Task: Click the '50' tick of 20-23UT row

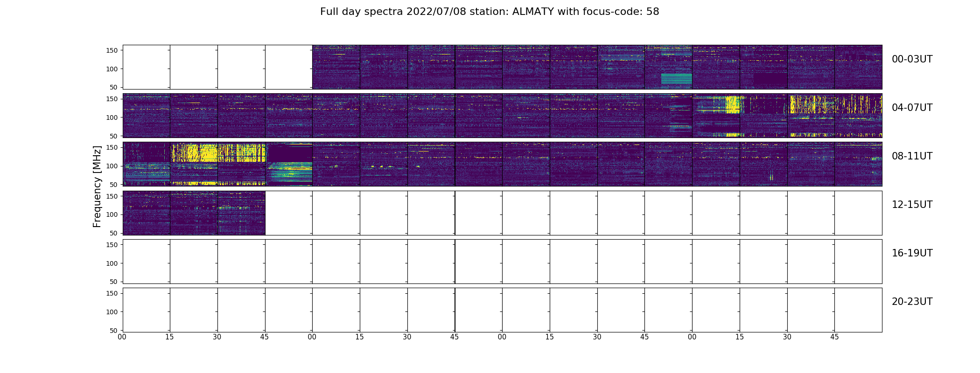Action: point(114,331)
